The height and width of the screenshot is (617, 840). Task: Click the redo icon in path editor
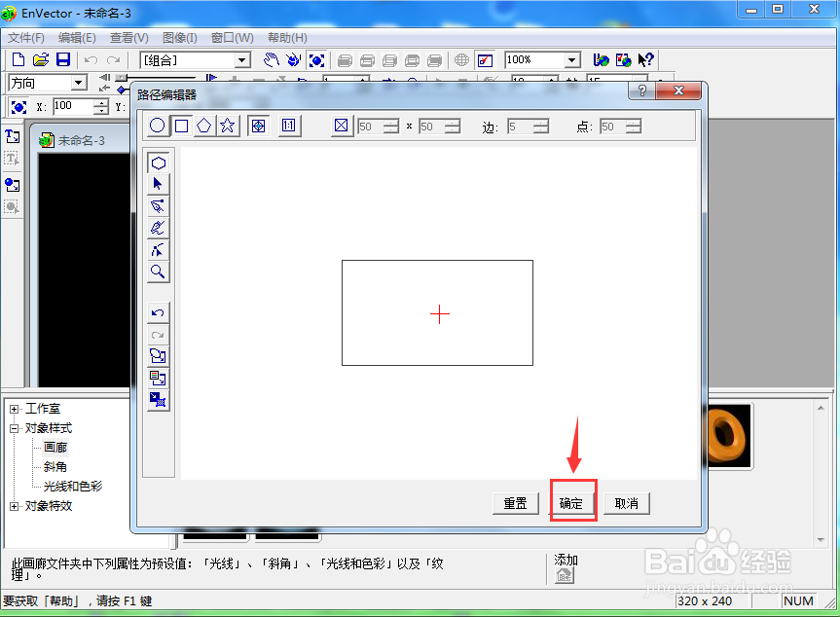(159, 336)
